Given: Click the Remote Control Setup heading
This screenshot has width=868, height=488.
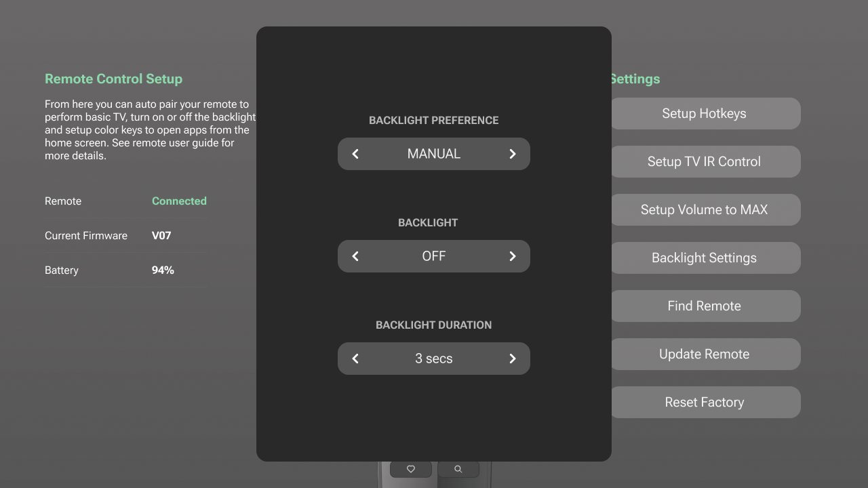Looking at the screenshot, I should [113, 79].
